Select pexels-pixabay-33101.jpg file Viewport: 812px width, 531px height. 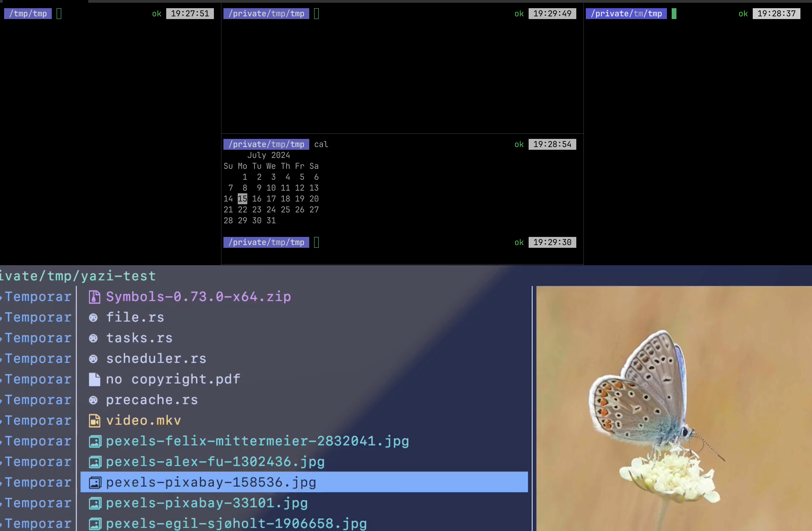pyautogui.click(x=207, y=503)
